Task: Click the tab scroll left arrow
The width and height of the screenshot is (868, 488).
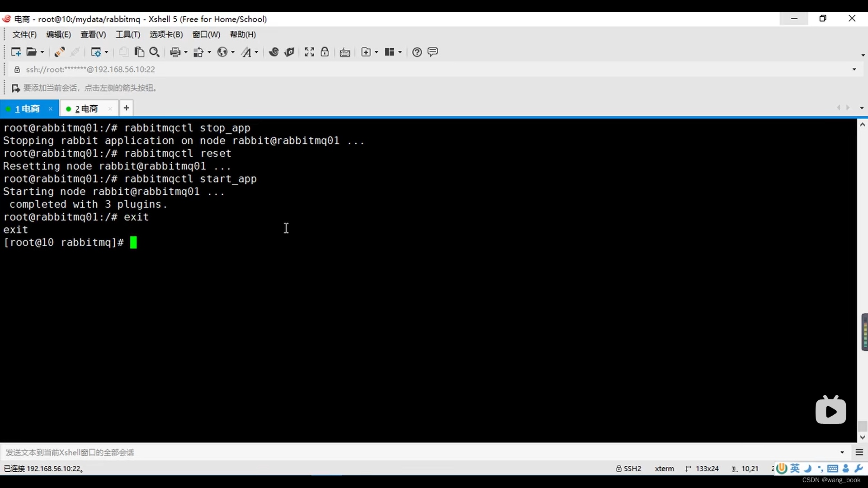Action: pyautogui.click(x=839, y=108)
